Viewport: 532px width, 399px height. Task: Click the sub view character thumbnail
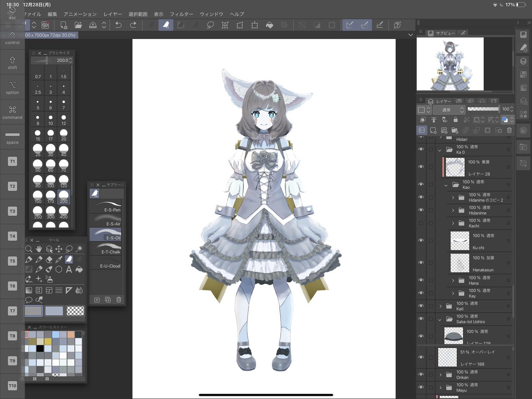point(450,63)
